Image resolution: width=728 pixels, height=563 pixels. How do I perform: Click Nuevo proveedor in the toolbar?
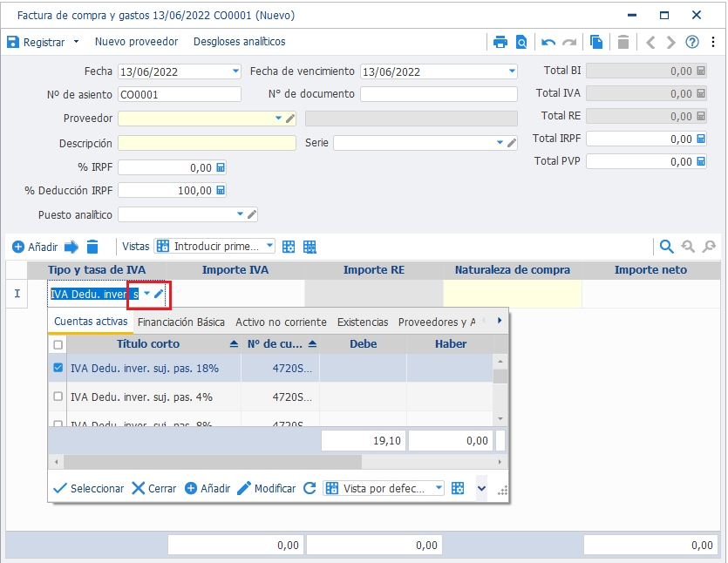click(137, 42)
